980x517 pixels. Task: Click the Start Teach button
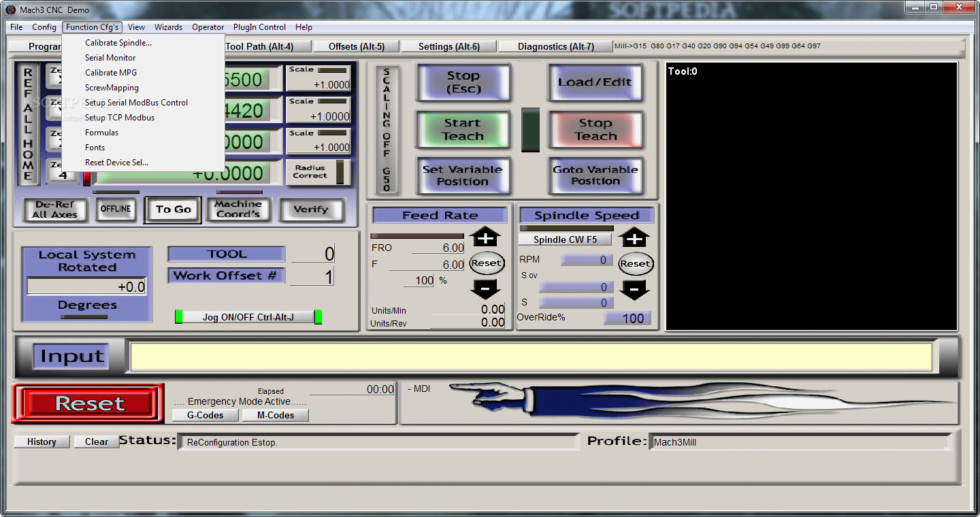coord(463,129)
